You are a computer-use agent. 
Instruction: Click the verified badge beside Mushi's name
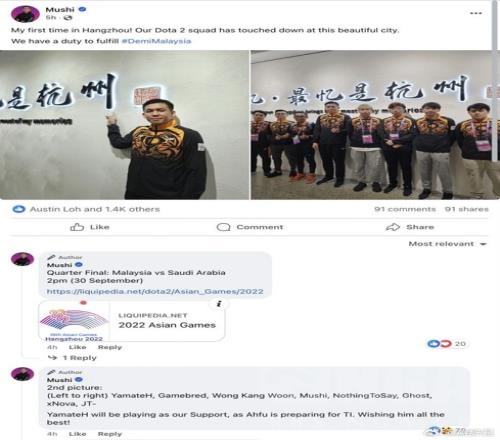[x=82, y=9]
